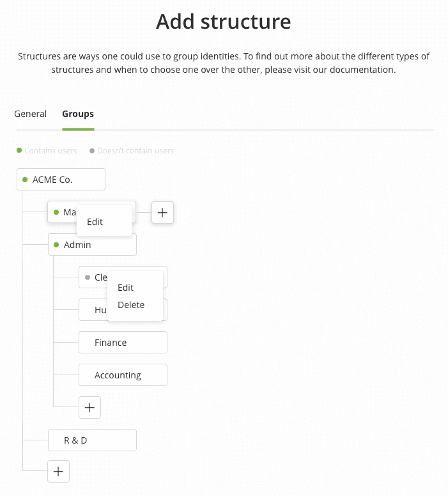Screen dimensions: 448x496
Task: Click green status dot on ACME Co.
Action: click(25, 180)
